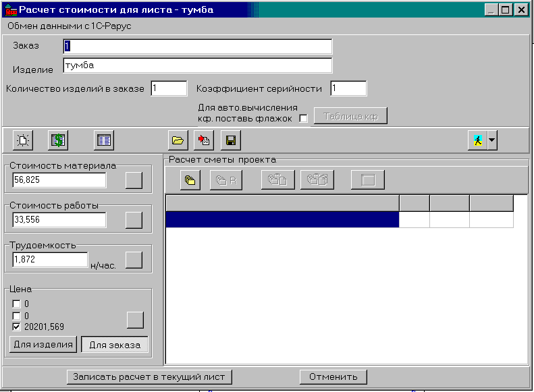Focus the Заказ input field
This screenshot has height=392, width=534.
pyautogui.click(x=198, y=47)
